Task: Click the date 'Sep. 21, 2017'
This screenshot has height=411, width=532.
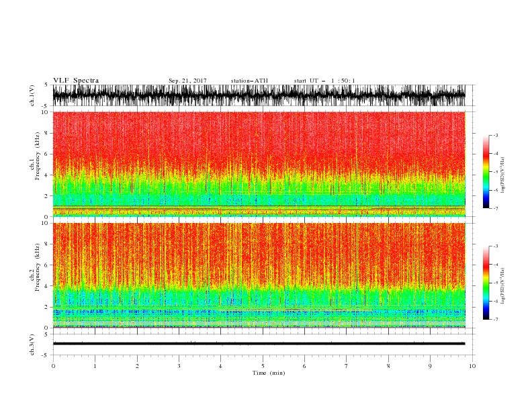Action: pos(187,81)
